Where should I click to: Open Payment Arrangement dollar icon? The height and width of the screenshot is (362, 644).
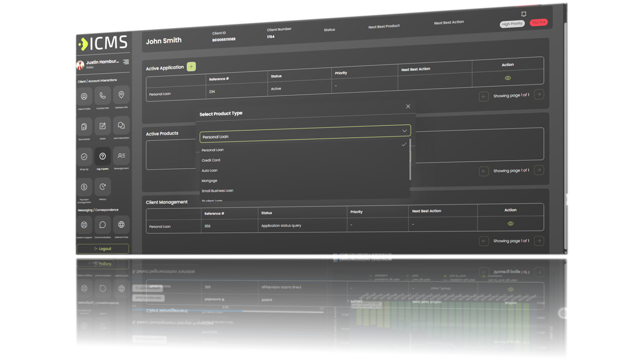(84, 187)
